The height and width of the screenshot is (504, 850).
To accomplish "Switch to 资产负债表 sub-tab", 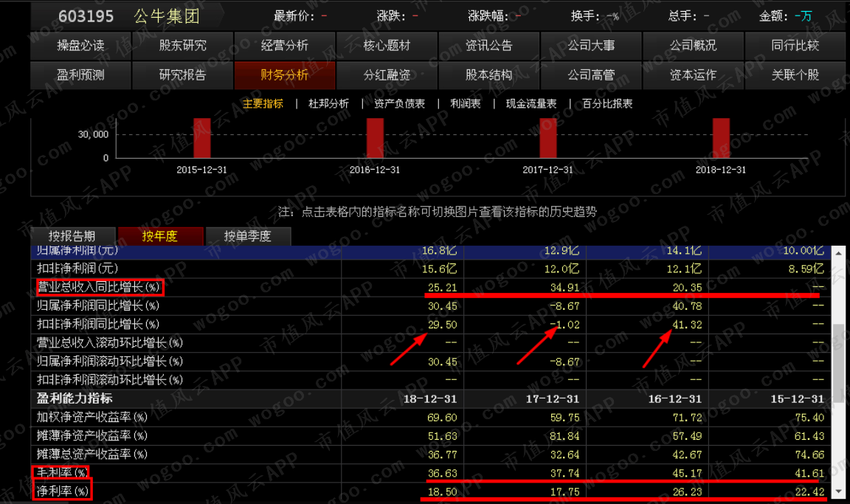I will [399, 103].
